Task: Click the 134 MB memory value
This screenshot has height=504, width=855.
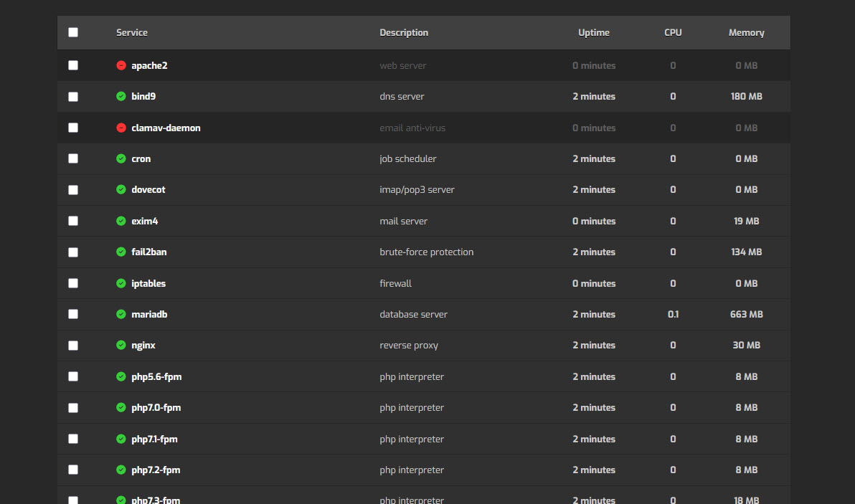Action: (x=747, y=252)
